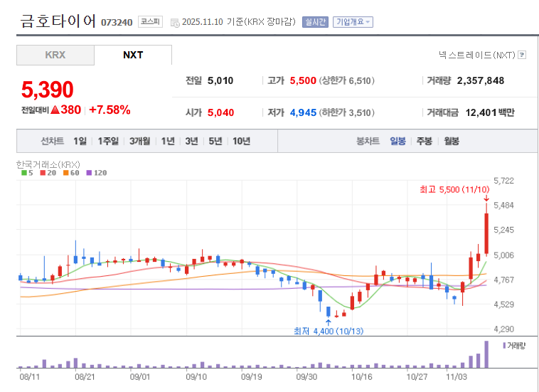Image resolution: width=539 pixels, height=392 pixels.
Task: Click the 5,722 price axis label
Action: tap(503, 181)
